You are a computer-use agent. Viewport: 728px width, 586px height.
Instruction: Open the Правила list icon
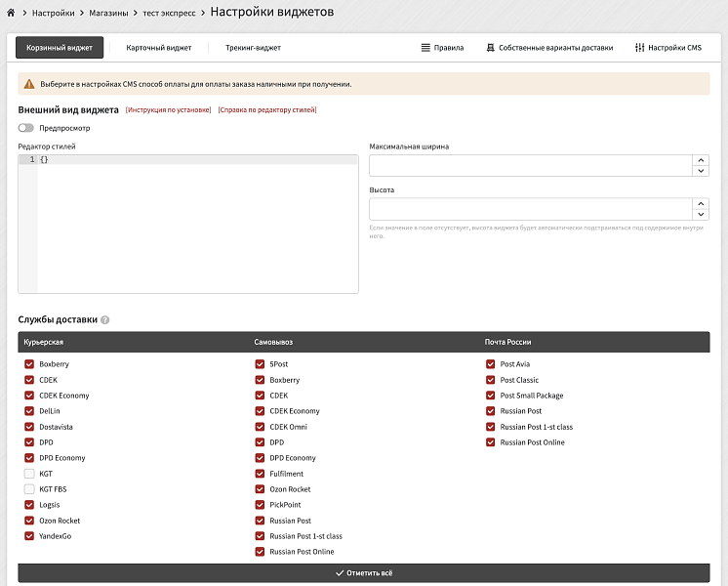(x=425, y=47)
